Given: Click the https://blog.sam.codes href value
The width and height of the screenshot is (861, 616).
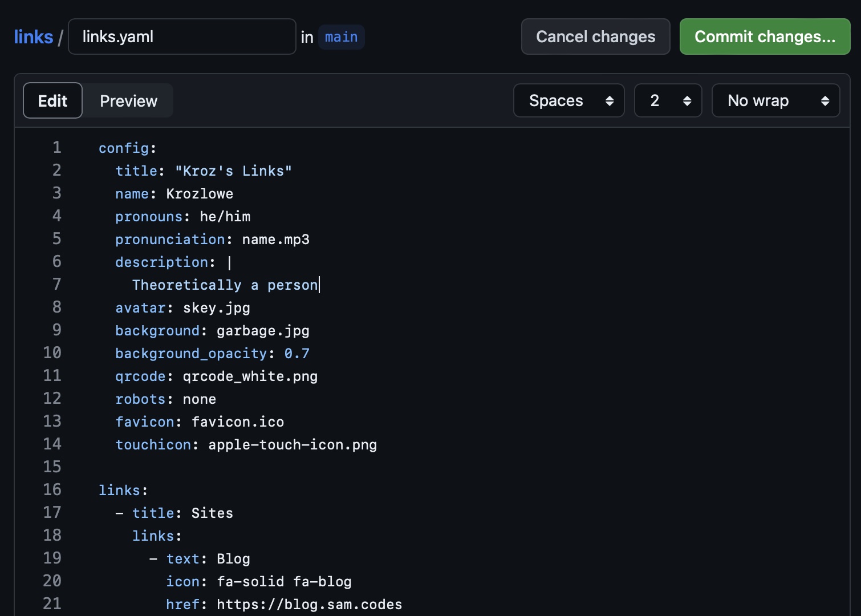Looking at the screenshot, I should (x=309, y=605).
